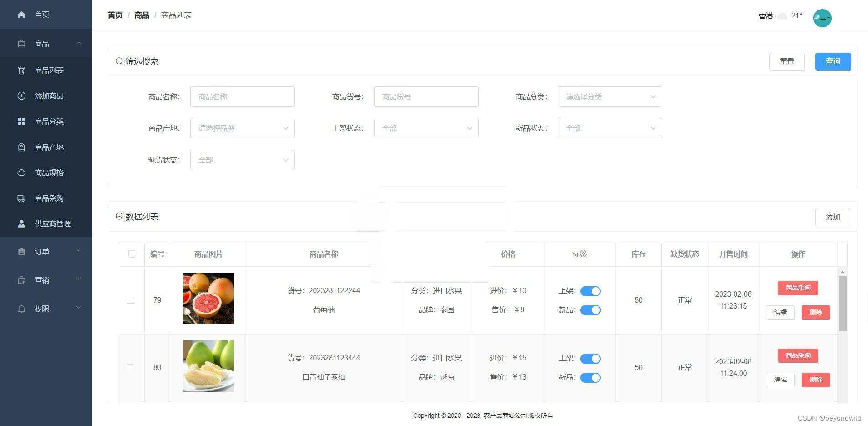Image resolution: width=868 pixels, height=426 pixels.
Task: Disable 新品 switch for 口青柚子泰柚
Action: 590,377
